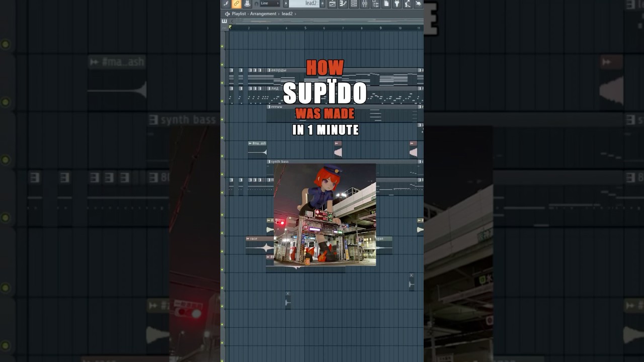Click bar 9 on timeline ruler
The image size is (644, 362).
[x=381, y=28]
